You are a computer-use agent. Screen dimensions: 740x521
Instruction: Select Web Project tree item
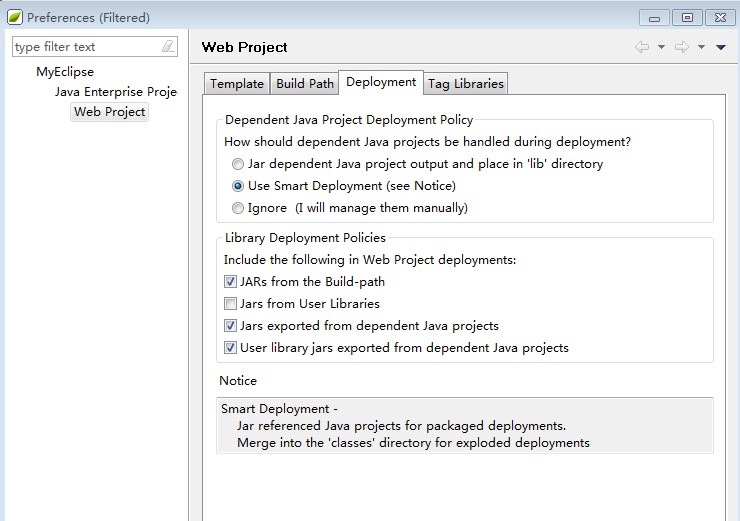click(x=109, y=112)
